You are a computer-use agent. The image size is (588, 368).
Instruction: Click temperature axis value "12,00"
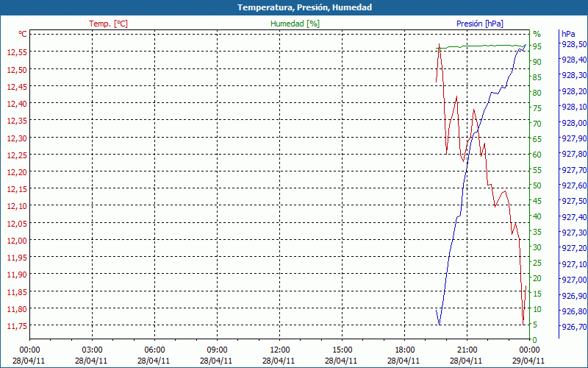coord(17,241)
